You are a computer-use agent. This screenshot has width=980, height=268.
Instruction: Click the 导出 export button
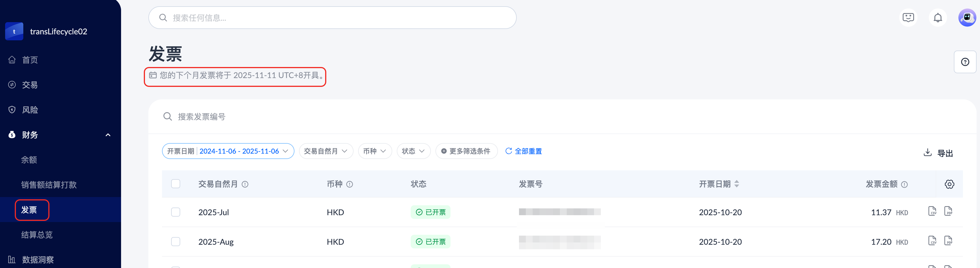pyautogui.click(x=938, y=153)
